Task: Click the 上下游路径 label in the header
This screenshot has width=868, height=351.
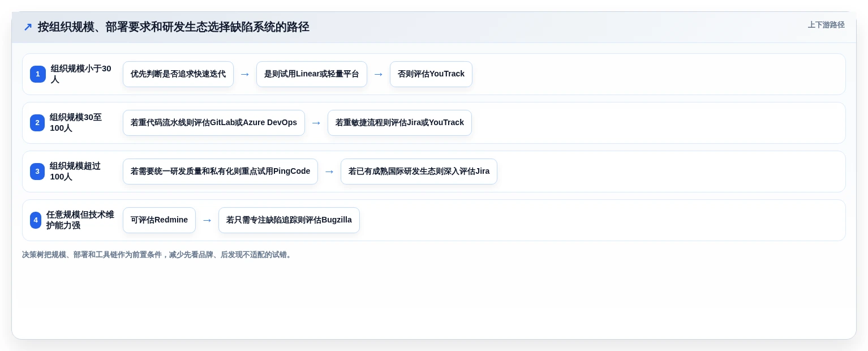Action: pyautogui.click(x=826, y=25)
